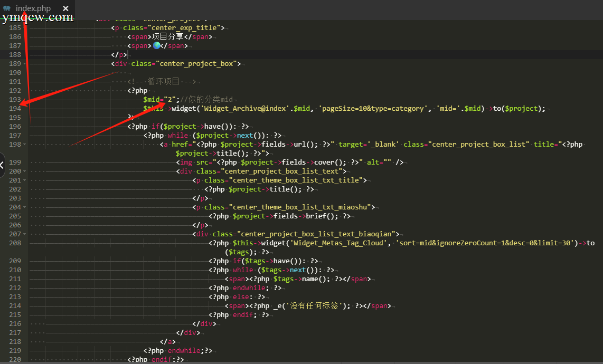Fold the txt_title paragraph at line 201

(x=25, y=180)
